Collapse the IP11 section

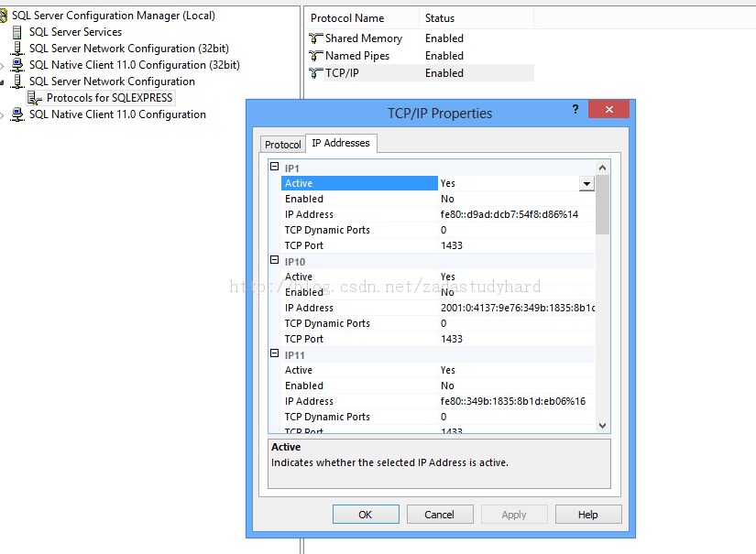274,354
